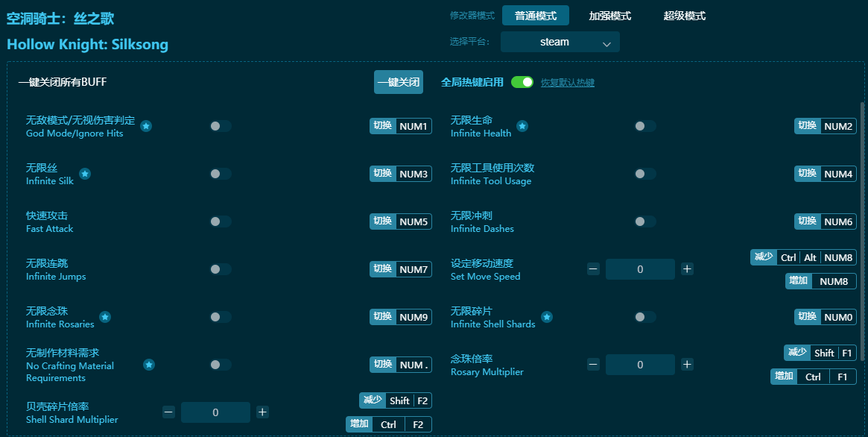The height and width of the screenshot is (437, 868).
Task: Click Infinite Silk hotkey button NUM3
Action: (401, 174)
